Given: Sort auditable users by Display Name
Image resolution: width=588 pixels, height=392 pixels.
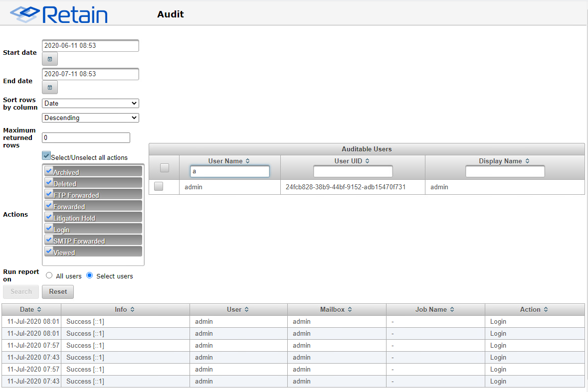Looking at the screenshot, I should pyautogui.click(x=504, y=161).
